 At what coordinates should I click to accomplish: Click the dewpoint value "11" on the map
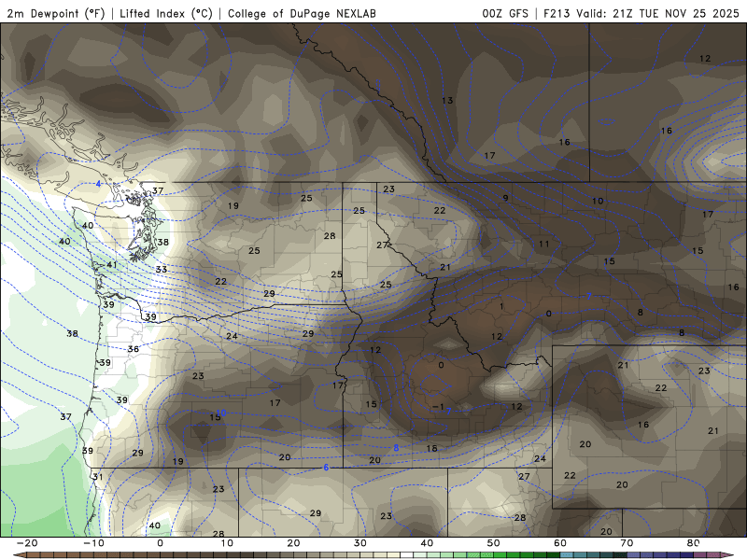click(544, 244)
